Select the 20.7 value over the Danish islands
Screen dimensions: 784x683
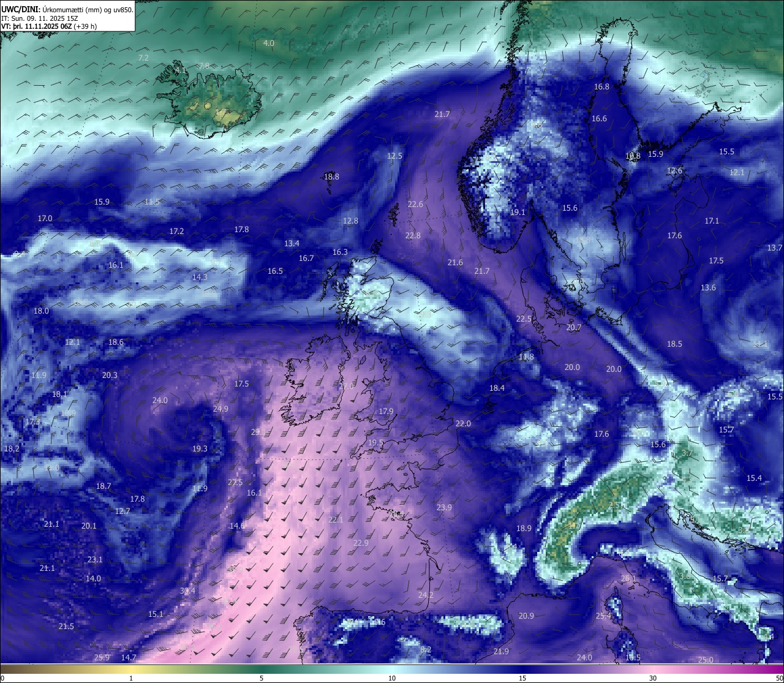coord(573,328)
